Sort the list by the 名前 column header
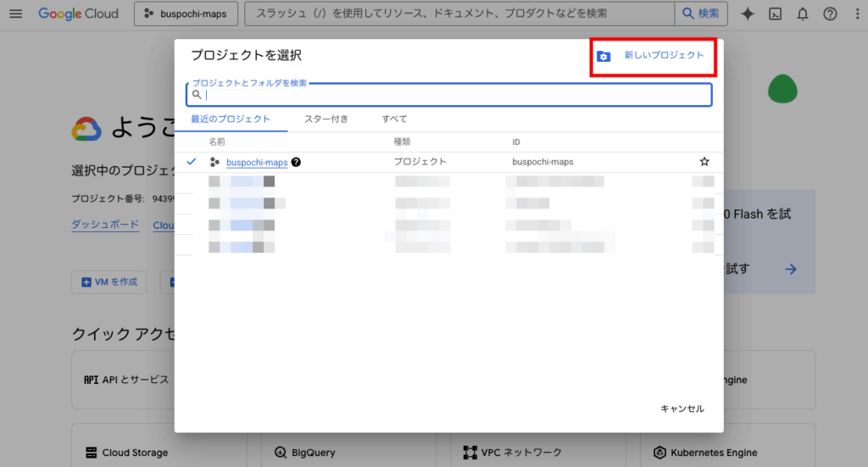The width and height of the screenshot is (868, 467). (x=217, y=142)
